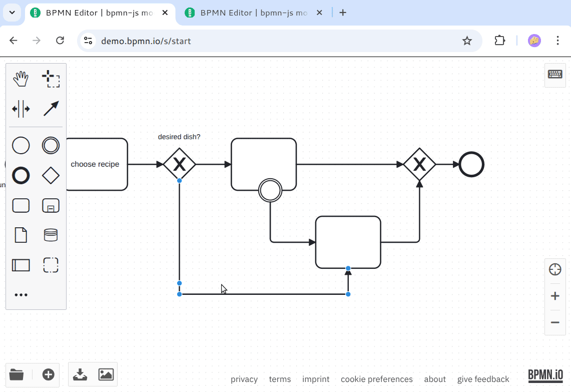Image resolution: width=571 pixels, height=392 pixels.
Task: Pick the gateway diamond in palette
Action: (51, 176)
